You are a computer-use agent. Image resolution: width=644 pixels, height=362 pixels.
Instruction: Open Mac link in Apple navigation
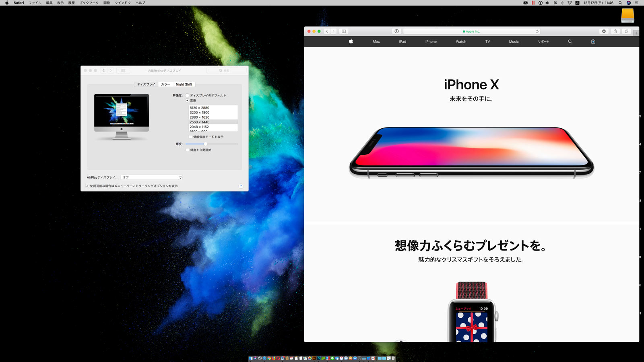point(376,41)
